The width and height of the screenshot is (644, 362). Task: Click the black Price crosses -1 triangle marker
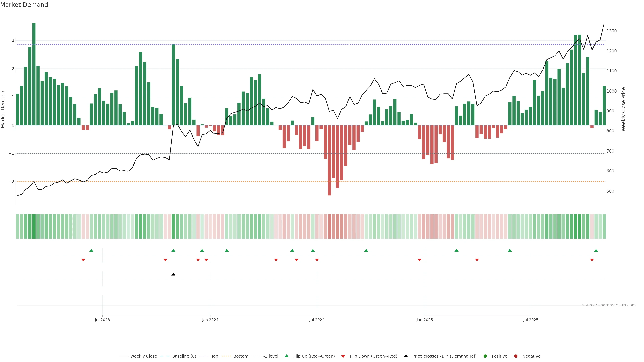coord(173,274)
